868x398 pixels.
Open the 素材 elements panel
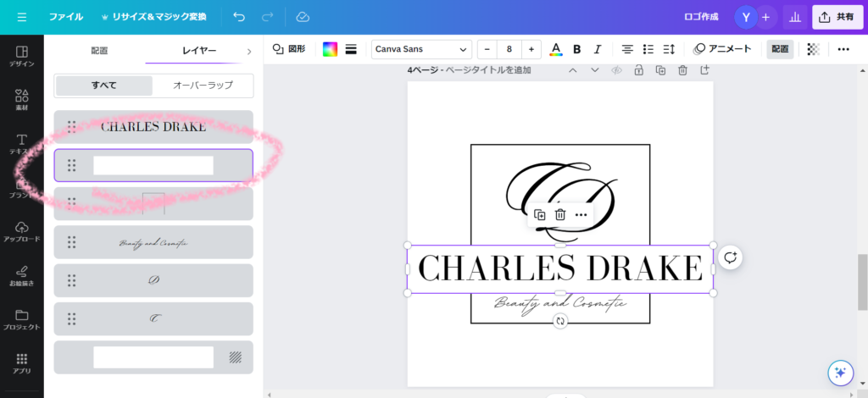[x=21, y=100]
